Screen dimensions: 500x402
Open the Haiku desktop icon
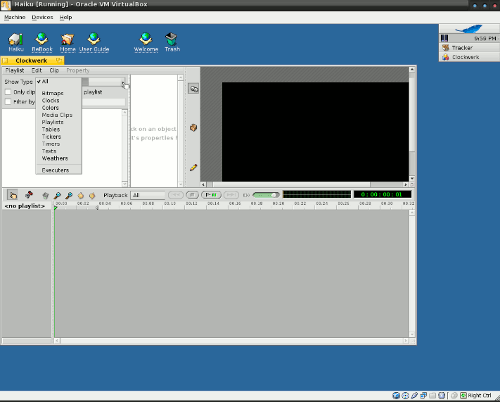tap(16, 42)
